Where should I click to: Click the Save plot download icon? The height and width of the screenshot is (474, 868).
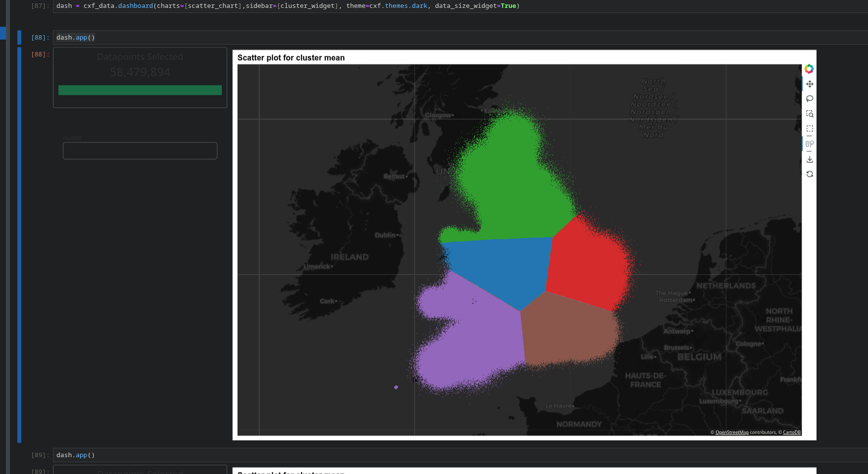click(810, 159)
